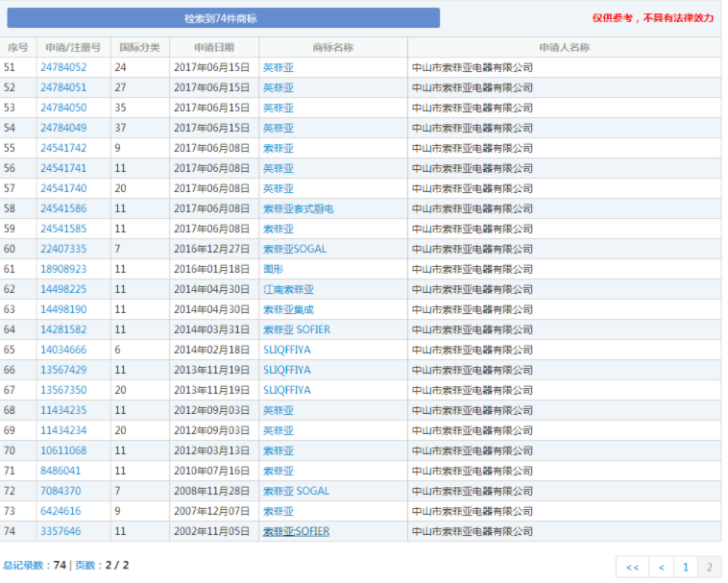728x583 pixels.
Task: Open application number 24784051 link
Action: click(63, 87)
